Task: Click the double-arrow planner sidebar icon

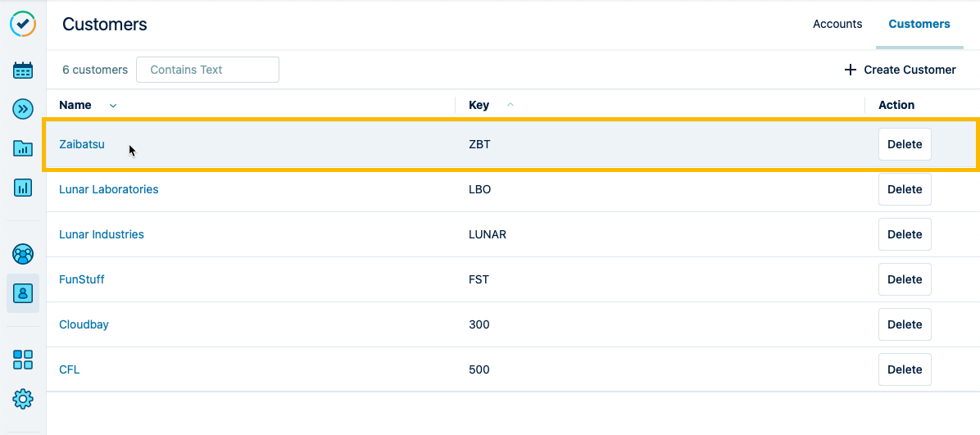Action: pyautogui.click(x=23, y=109)
